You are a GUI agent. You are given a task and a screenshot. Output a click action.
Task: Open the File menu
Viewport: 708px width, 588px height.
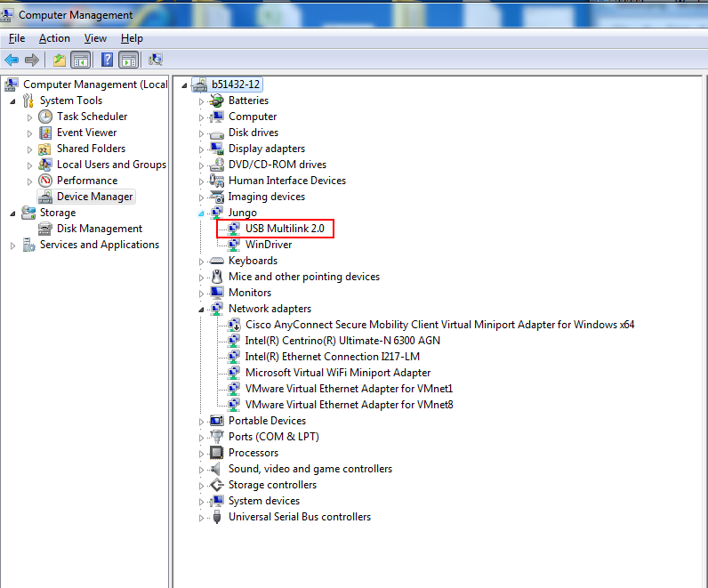(x=17, y=38)
